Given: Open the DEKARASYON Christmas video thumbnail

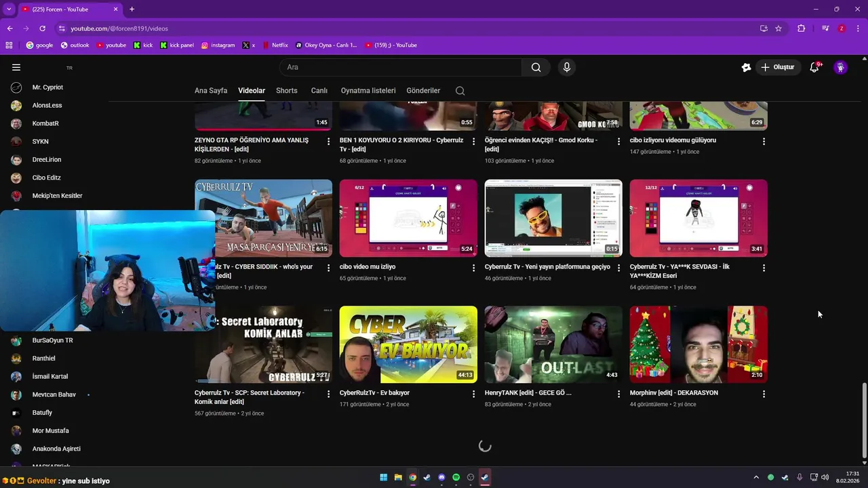Looking at the screenshot, I should pos(698,344).
